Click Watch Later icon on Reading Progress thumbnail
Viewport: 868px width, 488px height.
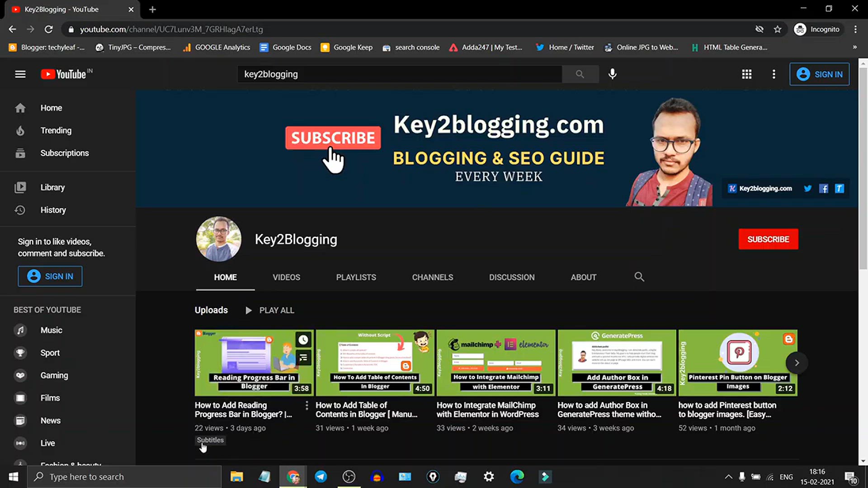[x=303, y=340]
